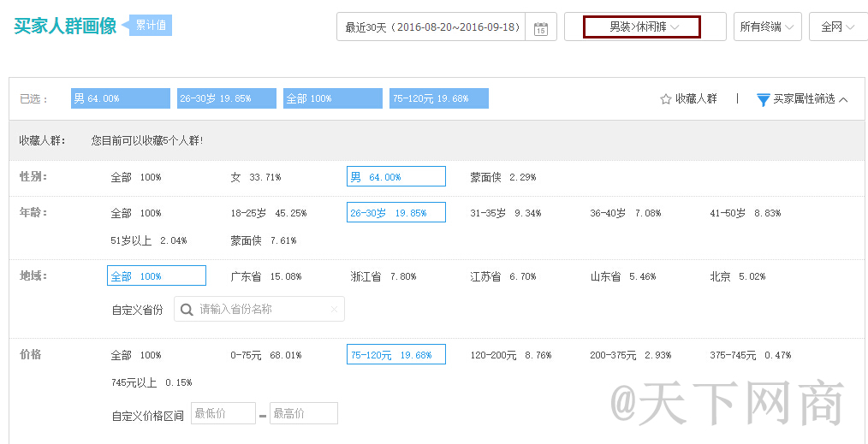The image size is (868, 444).
Task: Click the 累计值 tag
Action: click(x=151, y=25)
